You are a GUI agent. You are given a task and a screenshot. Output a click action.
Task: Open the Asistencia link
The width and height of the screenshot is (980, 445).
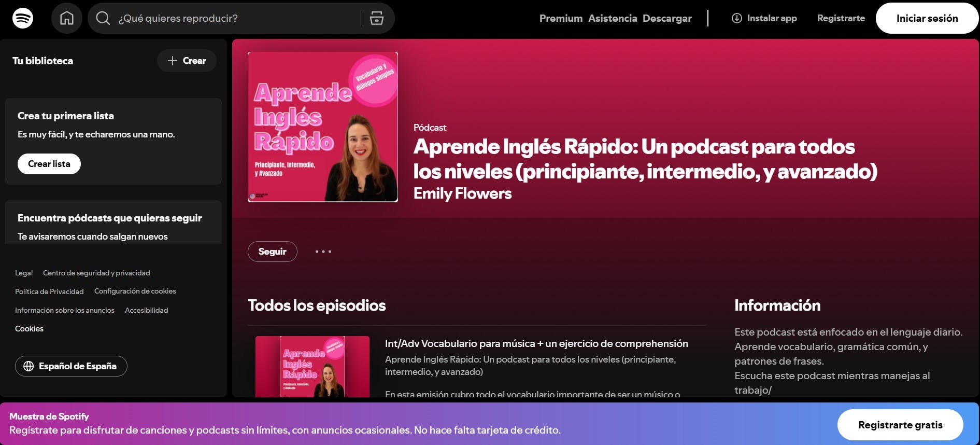click(x=613, y=18)
